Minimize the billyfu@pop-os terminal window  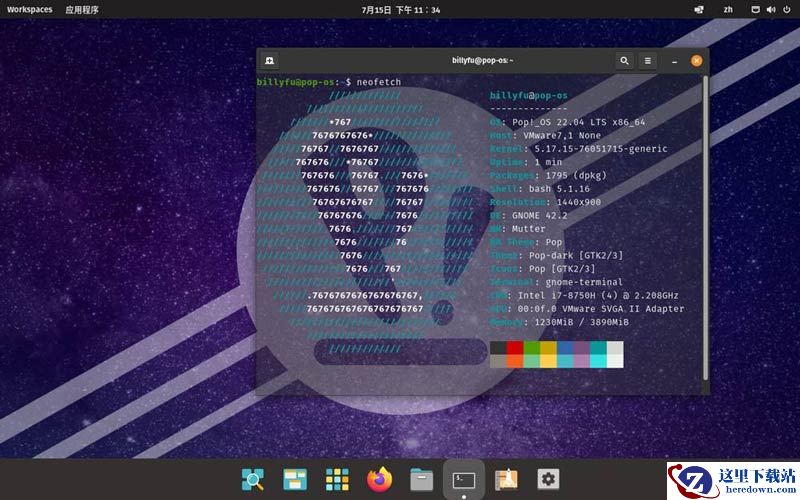tap(674, 61)
